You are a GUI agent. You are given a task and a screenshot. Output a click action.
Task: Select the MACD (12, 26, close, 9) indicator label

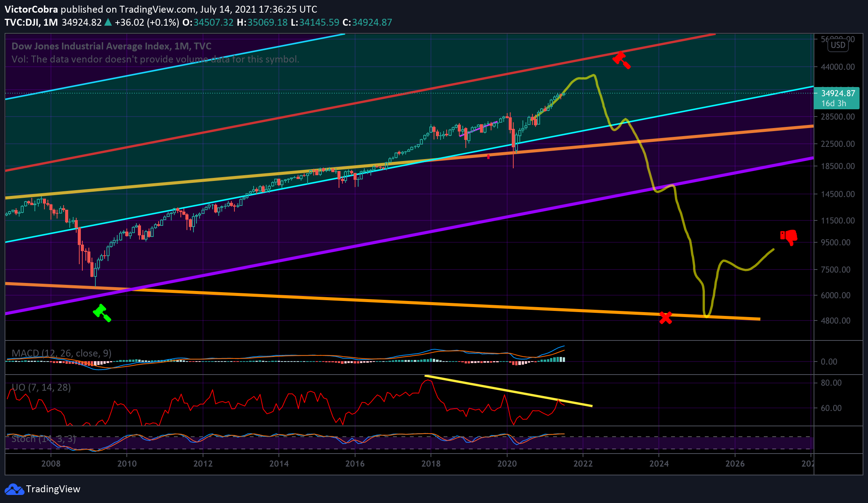[x=62, y=353]
